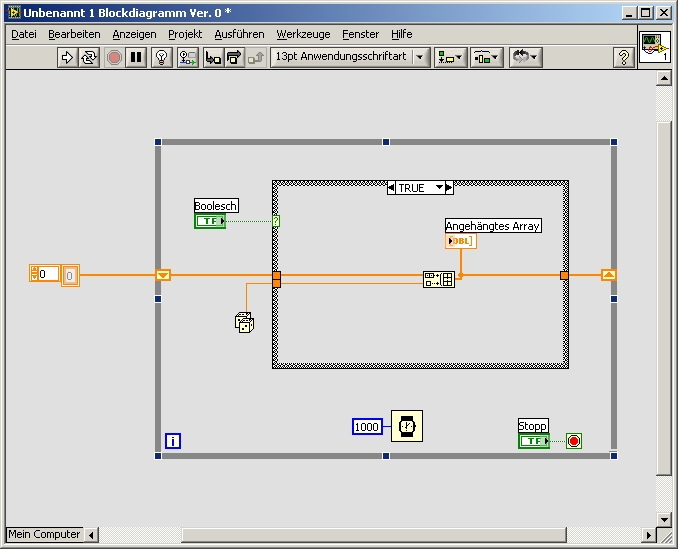Select the Random Number dice node
678x549 pixels.
pos(244,322)
